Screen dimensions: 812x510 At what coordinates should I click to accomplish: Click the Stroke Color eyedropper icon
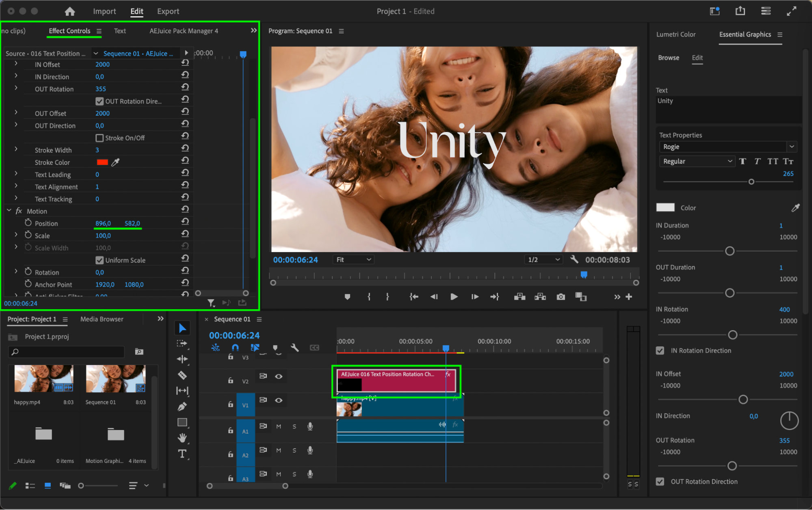[x=116, y=162]
